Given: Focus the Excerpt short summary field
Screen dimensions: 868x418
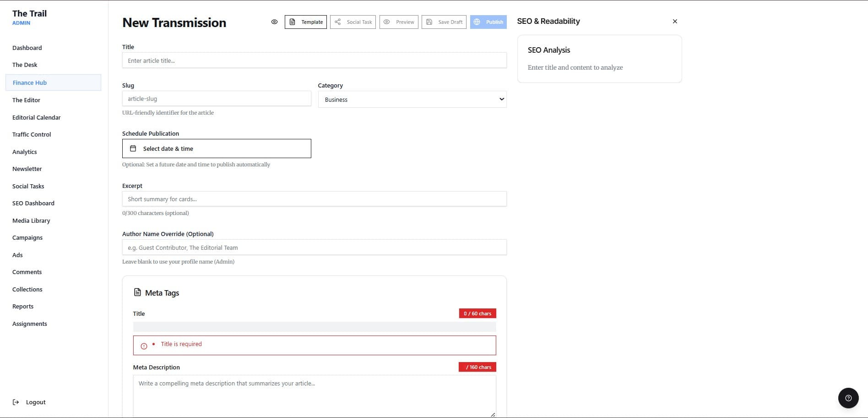Looking at the screenshot, I should (x=314, y=198).
